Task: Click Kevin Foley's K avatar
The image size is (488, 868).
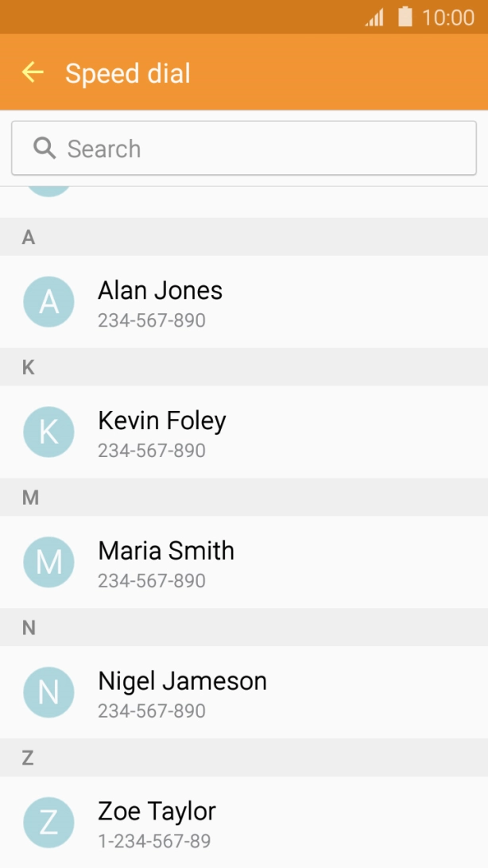Action: pyautogui.click(x=49, y=432)
